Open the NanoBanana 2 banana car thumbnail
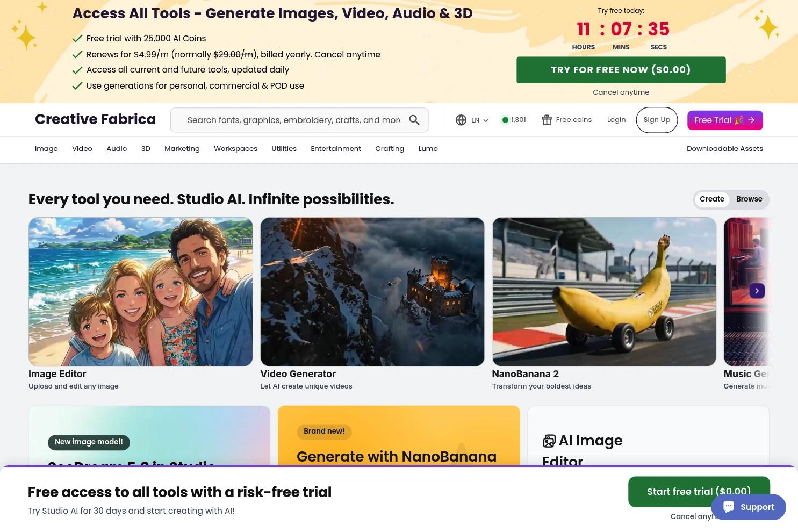The height and width of the screenshot is (532, 798). [x=604, y=292]
